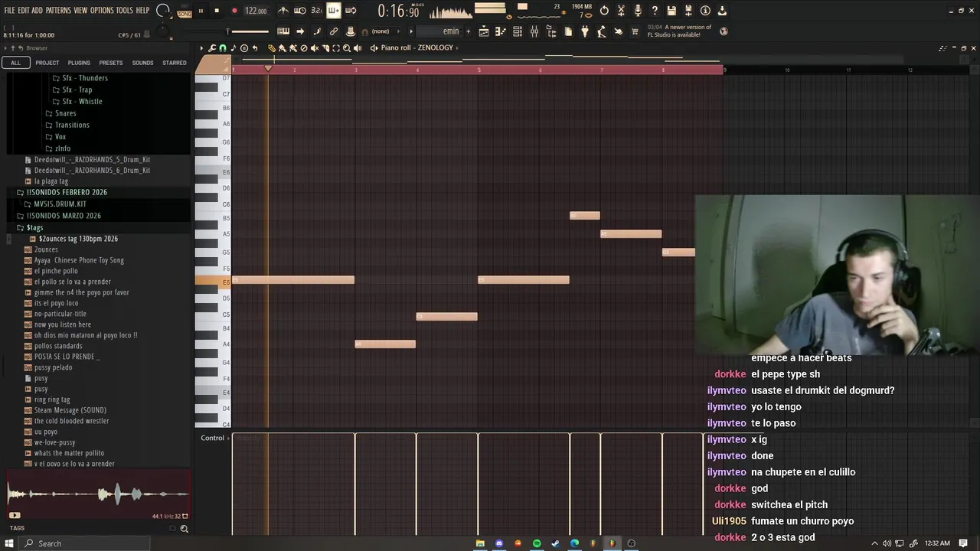Screen dimensions: 980x551
Task: Toggle wait for input to start playing
Action: coord(300,11)
